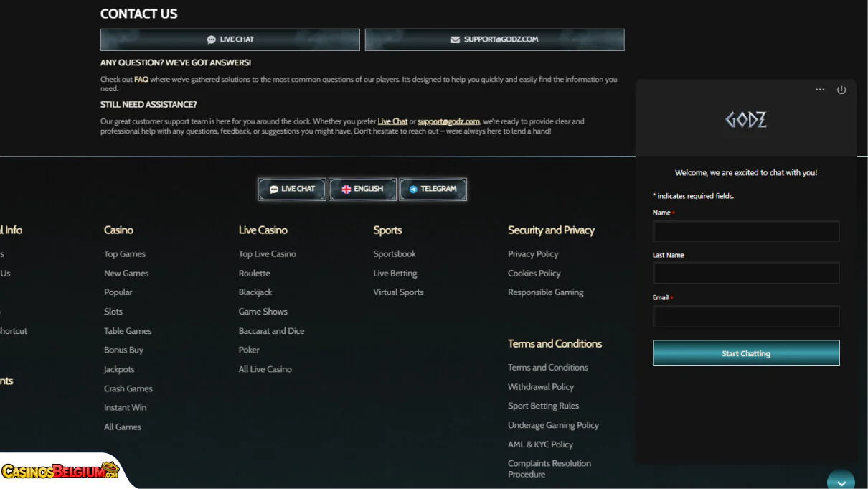Open Popular games link
Viewport: 868px width, 489px height.
tap(118, 292)
